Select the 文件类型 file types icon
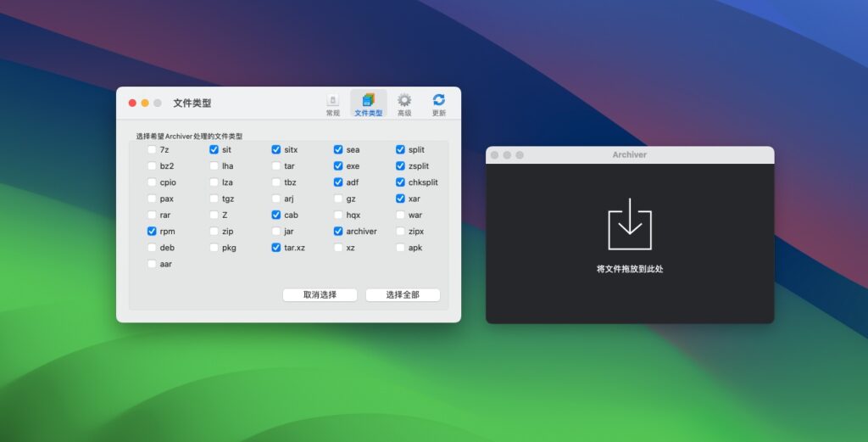The width and height of the screenshot is (868, 442). [368, 104]
